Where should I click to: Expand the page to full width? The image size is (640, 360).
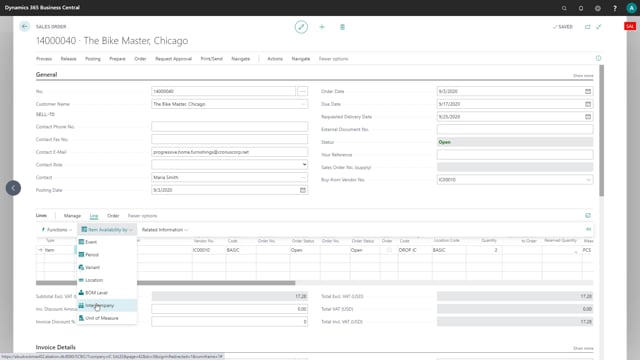tap(599, 27)
